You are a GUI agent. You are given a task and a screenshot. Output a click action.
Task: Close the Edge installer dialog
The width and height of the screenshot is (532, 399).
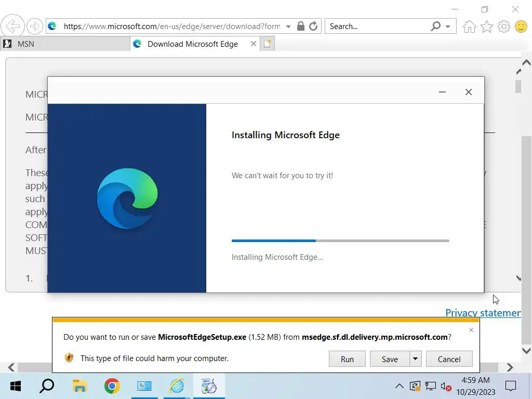(x=469, y=92)
